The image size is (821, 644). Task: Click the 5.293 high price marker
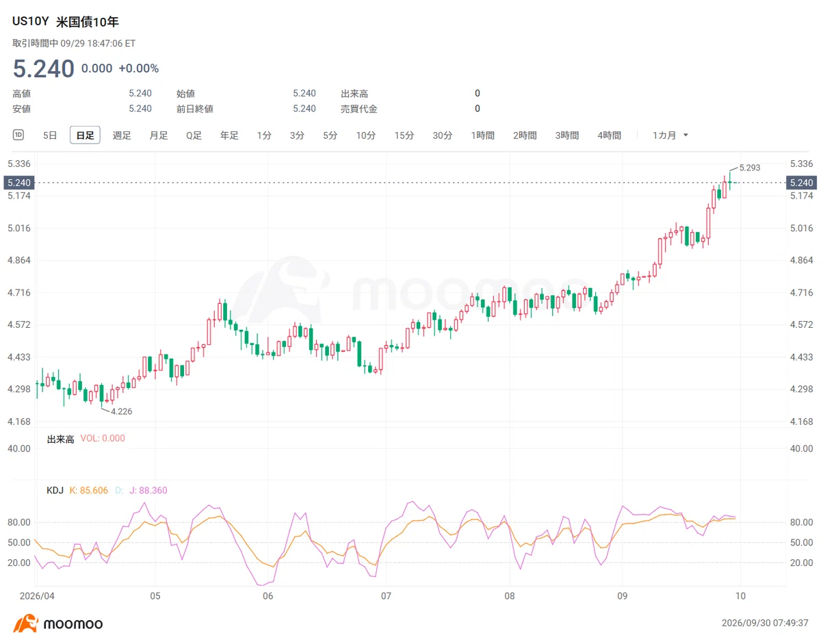[750, 167]
